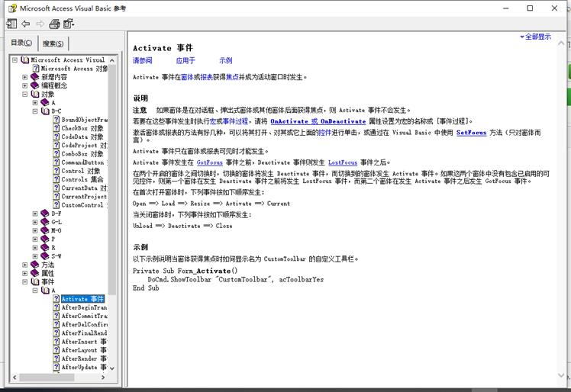Click the content pane scroll down arrow
This screenshot has width=571, height=392.
point(561,375)
